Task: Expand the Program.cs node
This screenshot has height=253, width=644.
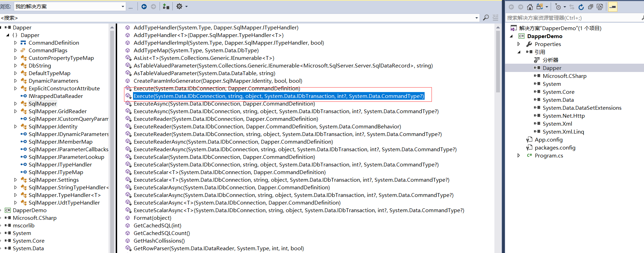Action: click(x=519, y=155)
